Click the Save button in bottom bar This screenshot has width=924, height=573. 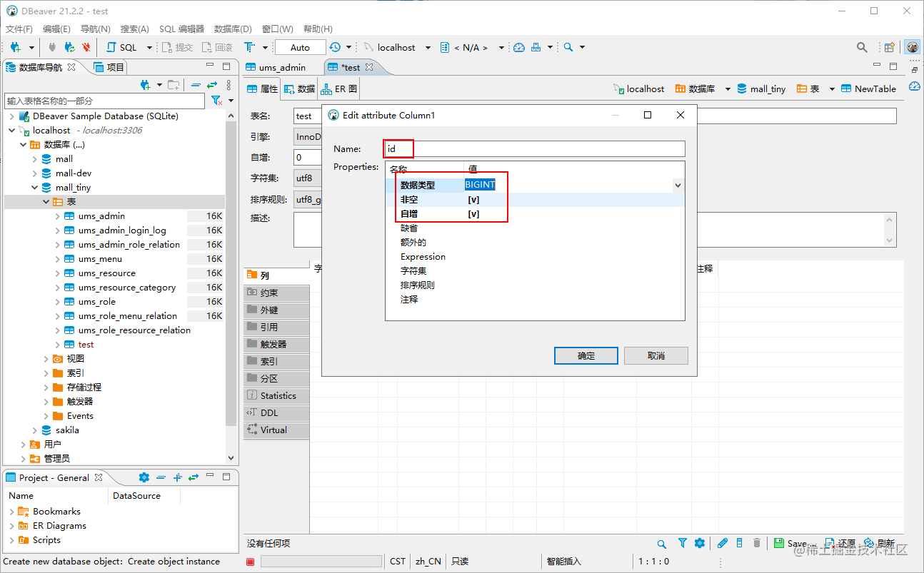[793, 544]
